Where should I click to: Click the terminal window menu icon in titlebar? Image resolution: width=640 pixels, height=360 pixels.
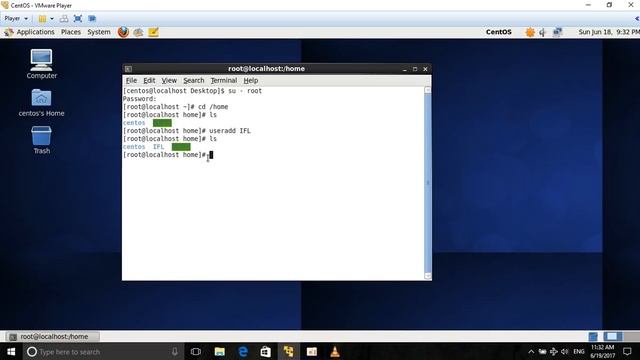point(128,69)
